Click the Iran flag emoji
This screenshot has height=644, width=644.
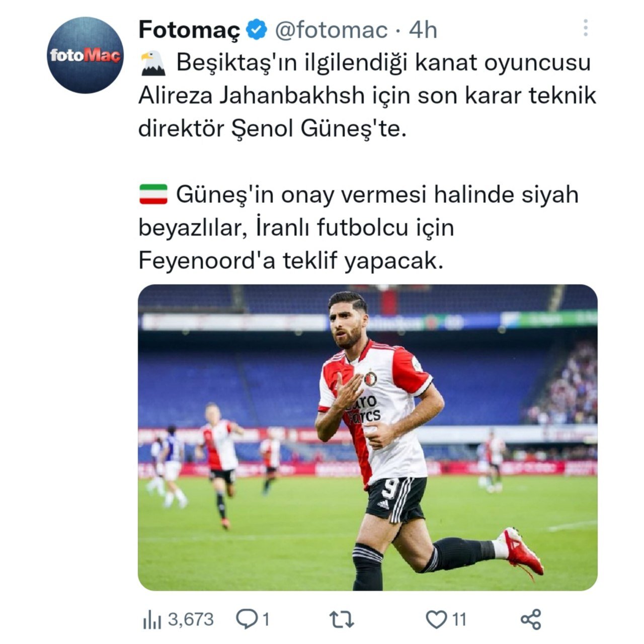153,194
